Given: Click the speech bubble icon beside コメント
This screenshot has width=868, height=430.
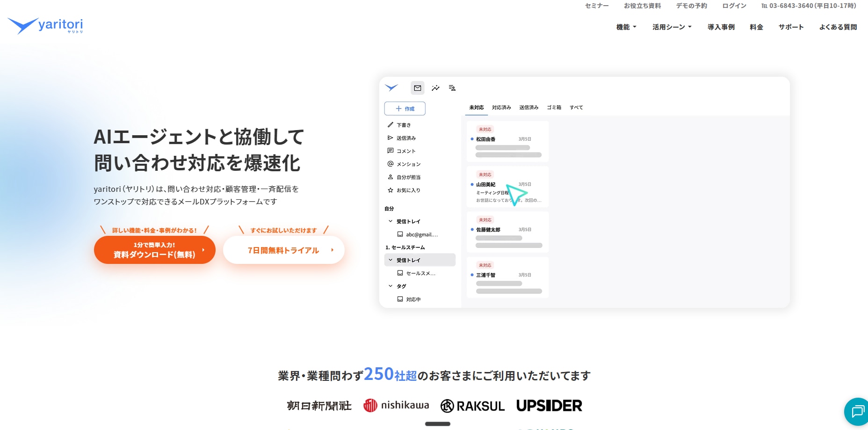Looking at the screenshot, I should pos(391,151).
